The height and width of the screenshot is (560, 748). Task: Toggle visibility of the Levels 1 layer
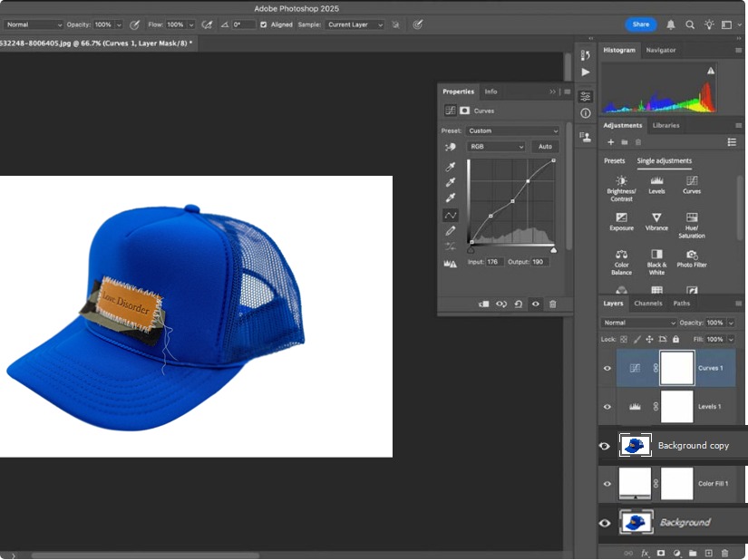tap(607, 407)
